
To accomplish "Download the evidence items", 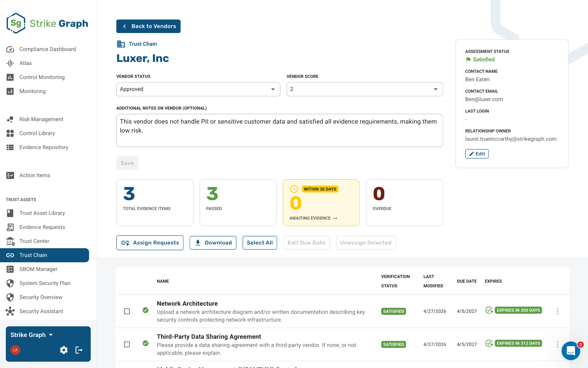I will point(213,243).
